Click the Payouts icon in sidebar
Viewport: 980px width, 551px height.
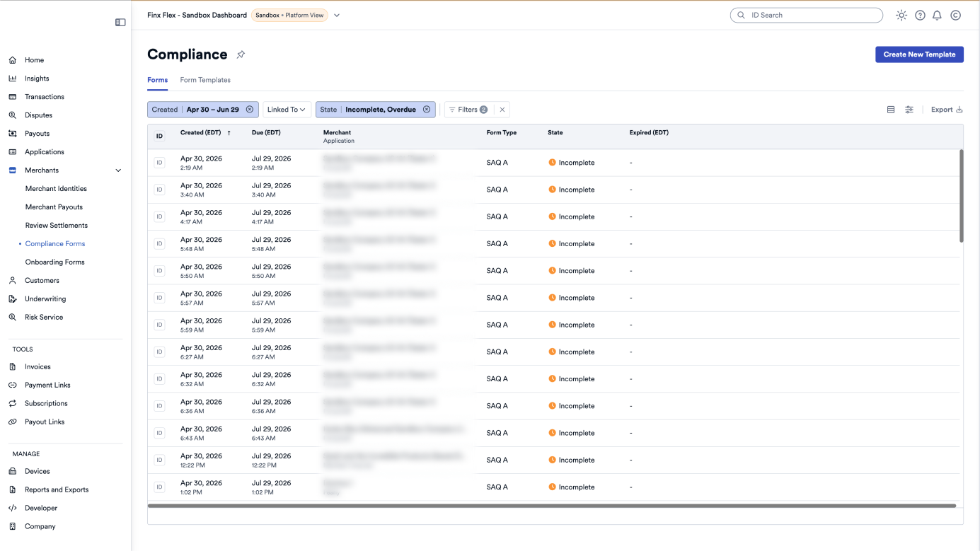point(13,134)
